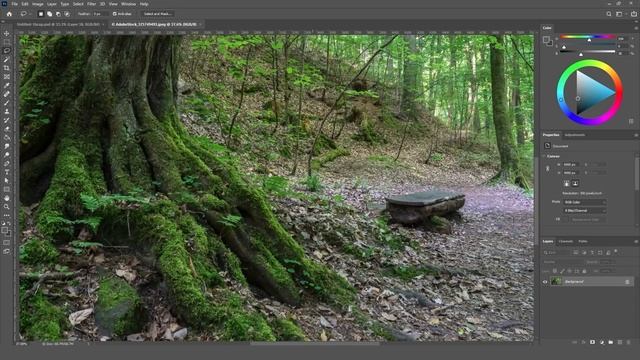Toggle lock image pixels brush icon
Viewport: 640px width, 360px height.
click(x=562, y=271)
